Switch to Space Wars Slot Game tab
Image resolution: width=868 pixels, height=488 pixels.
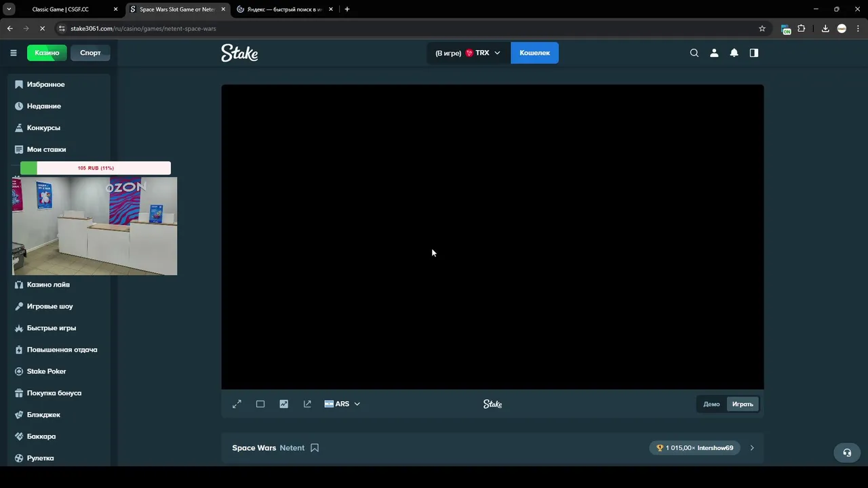[176, 9]
